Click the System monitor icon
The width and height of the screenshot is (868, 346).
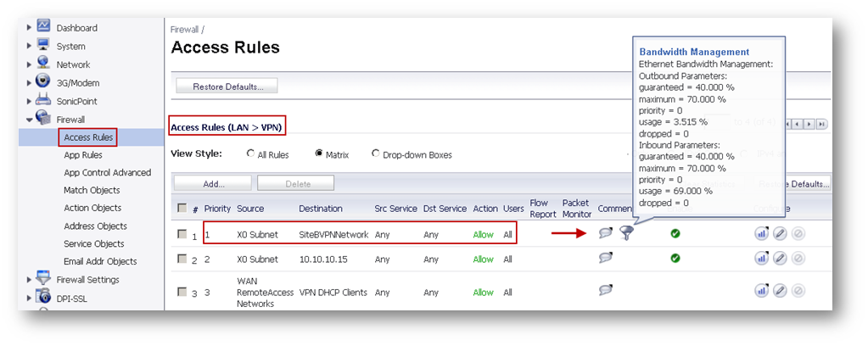pos(43,44)
